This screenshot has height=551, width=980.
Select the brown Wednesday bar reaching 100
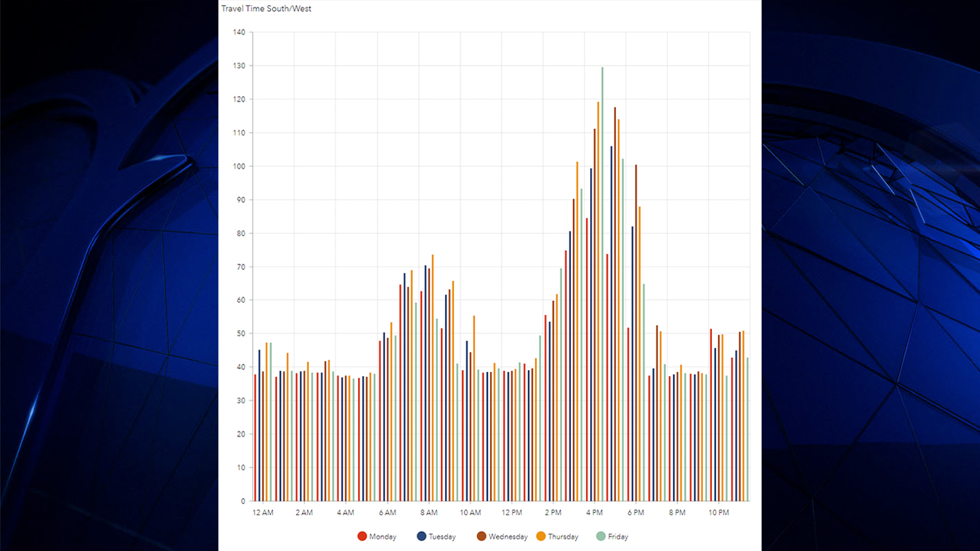636,333
